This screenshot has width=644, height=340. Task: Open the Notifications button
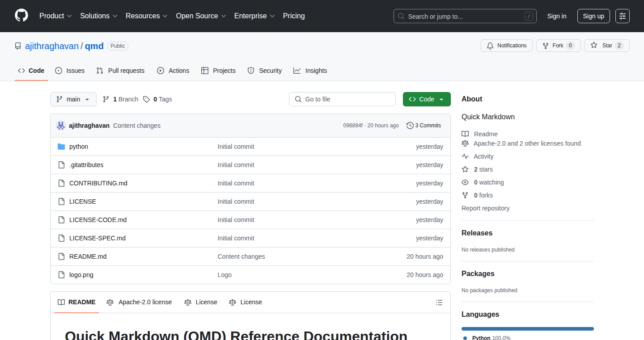507,46
